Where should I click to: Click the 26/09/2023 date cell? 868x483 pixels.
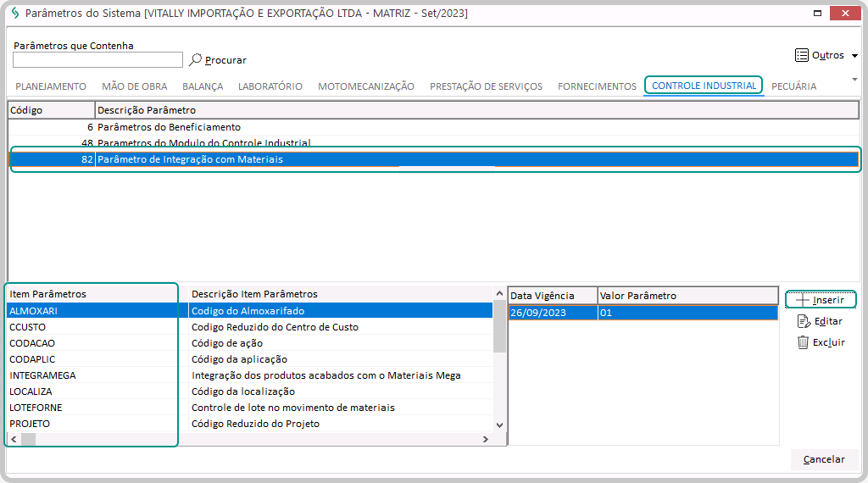553,313
